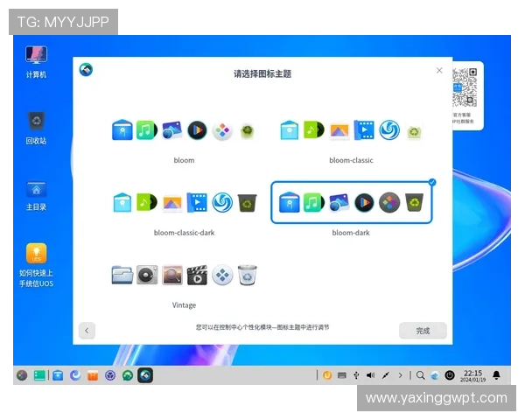
Task: Click the blue checkmark on bloom-dark
Action: click(x=432, y=182)
